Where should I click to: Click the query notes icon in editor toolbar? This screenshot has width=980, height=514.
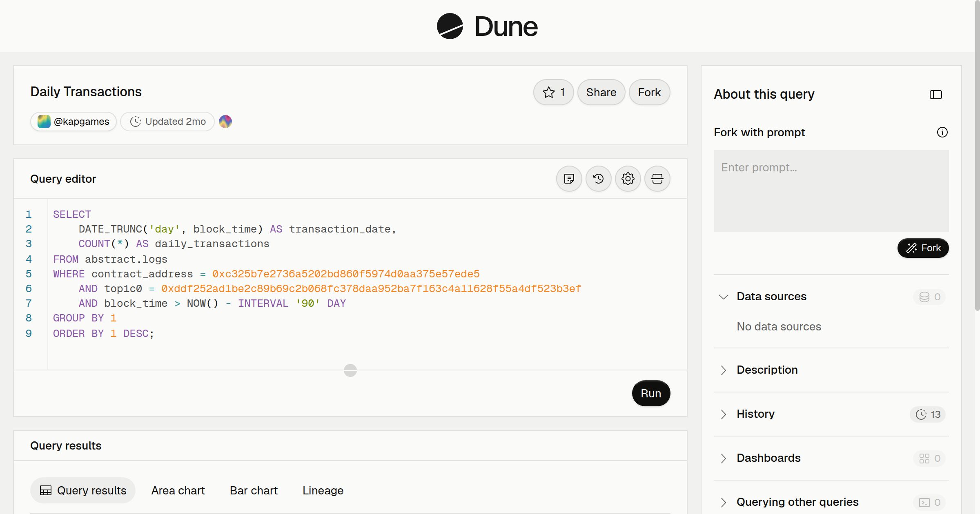569,179
